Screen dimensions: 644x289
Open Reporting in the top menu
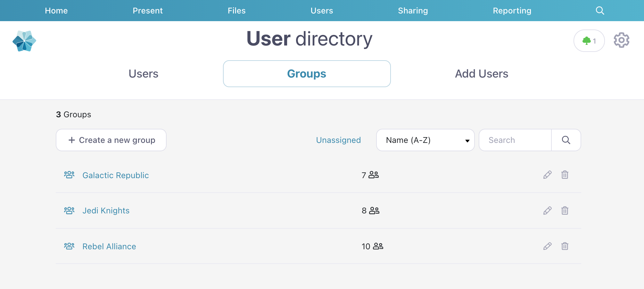coord(512,11)
